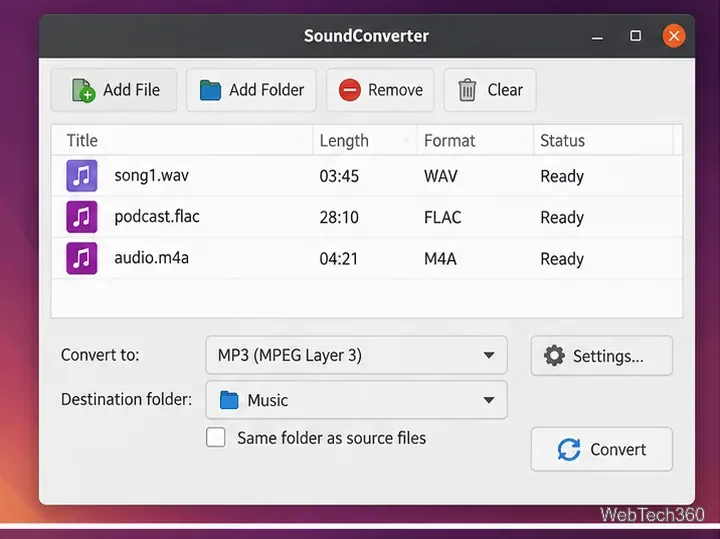Open the Settings dialog
720x539 pixels.
tap(602, 356)
